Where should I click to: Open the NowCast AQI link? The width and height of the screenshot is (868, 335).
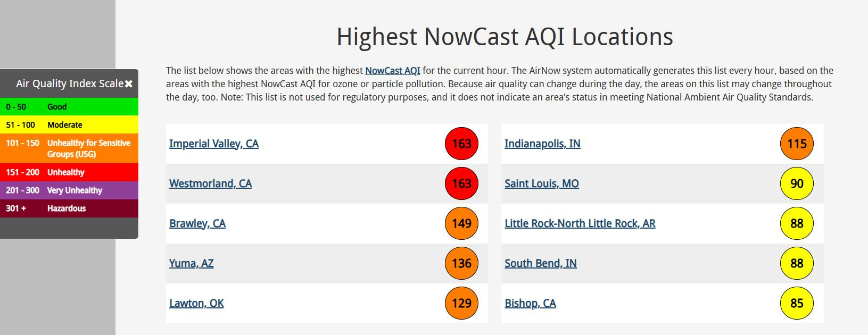393,71
